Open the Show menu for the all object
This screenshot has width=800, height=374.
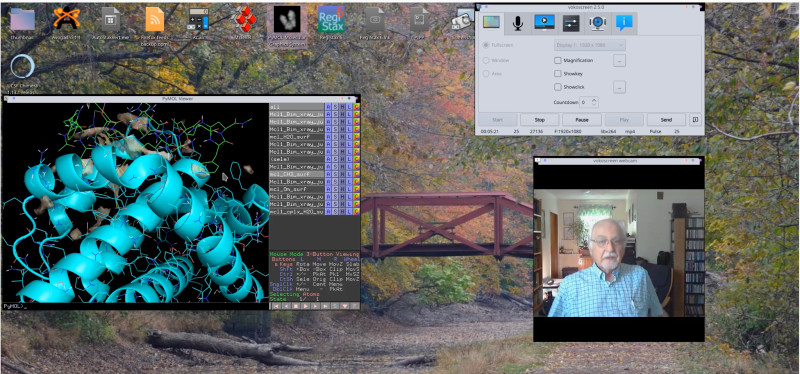coord(335,107)
